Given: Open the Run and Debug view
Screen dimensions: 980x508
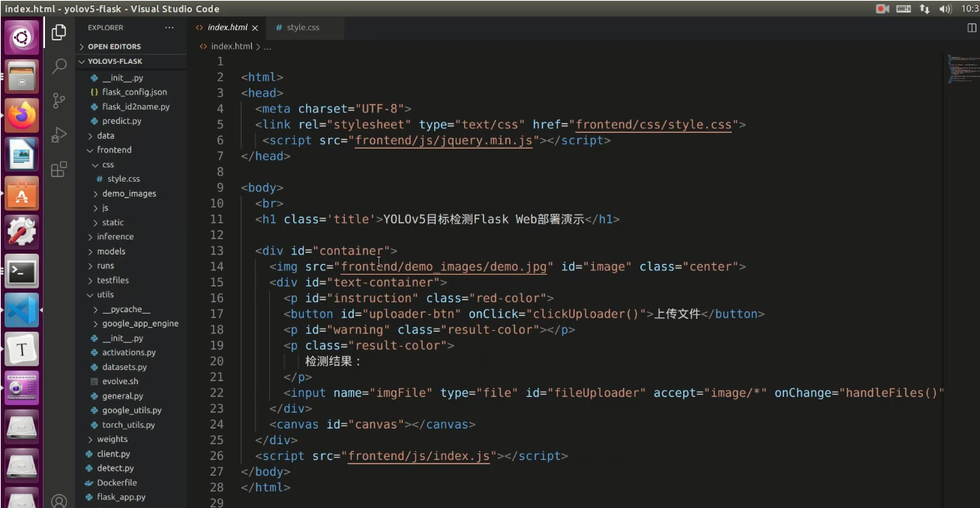Looking at the screenshot, I should point(59,135).
